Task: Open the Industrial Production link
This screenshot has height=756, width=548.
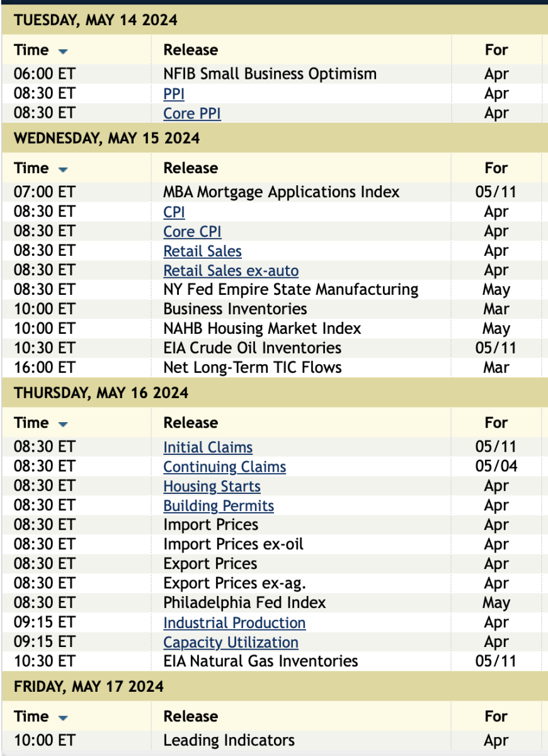Action: pos(234,622)
